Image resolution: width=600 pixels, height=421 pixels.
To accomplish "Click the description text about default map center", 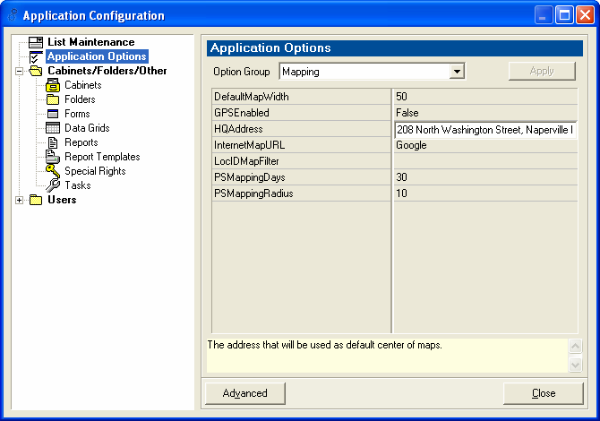I will pyautogui.click(x=324, y=345).
